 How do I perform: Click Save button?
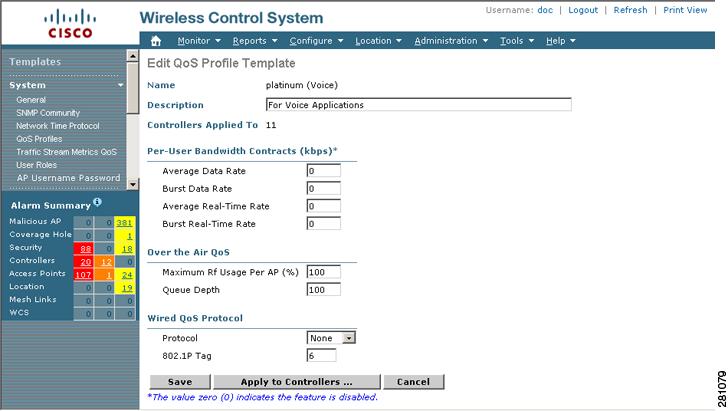(x=180, y=382)
